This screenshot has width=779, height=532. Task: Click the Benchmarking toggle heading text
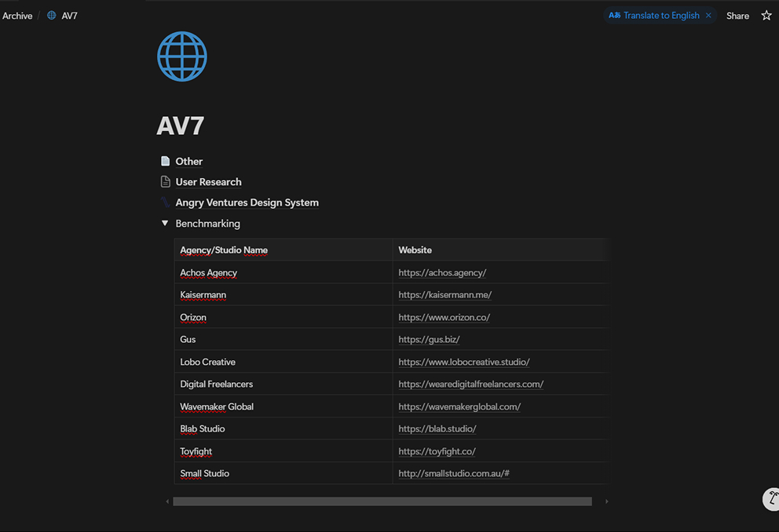(x=207, y=224)
